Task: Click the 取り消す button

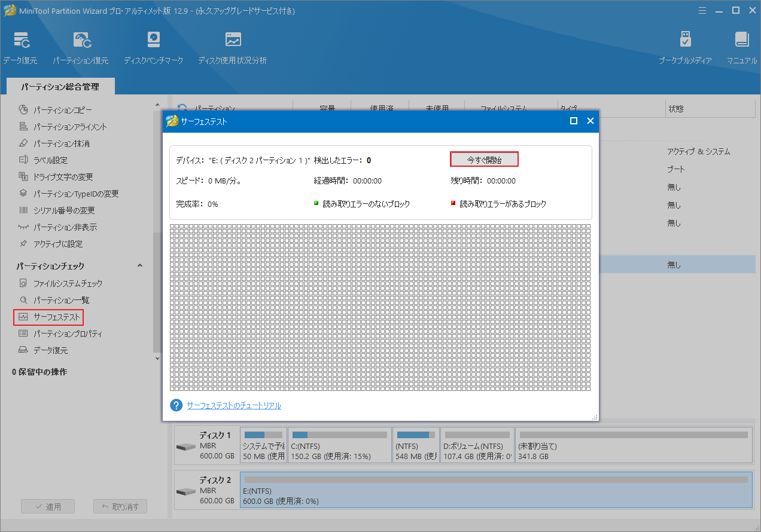Action: (x=120, y=506)
